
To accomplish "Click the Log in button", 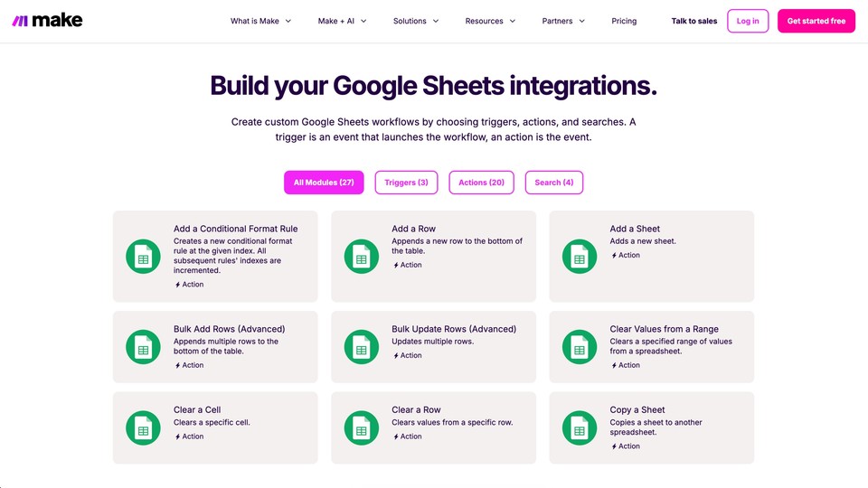I will pyautogui.click(x=748, y=21).
